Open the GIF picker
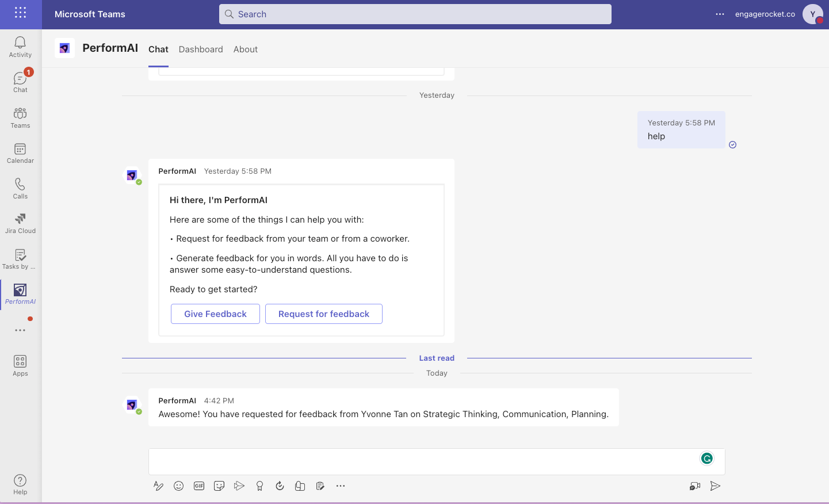 pos(199,486)
